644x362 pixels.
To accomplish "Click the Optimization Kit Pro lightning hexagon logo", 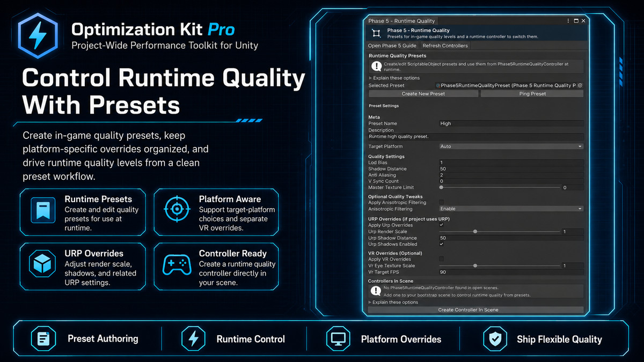I will 38,35.
